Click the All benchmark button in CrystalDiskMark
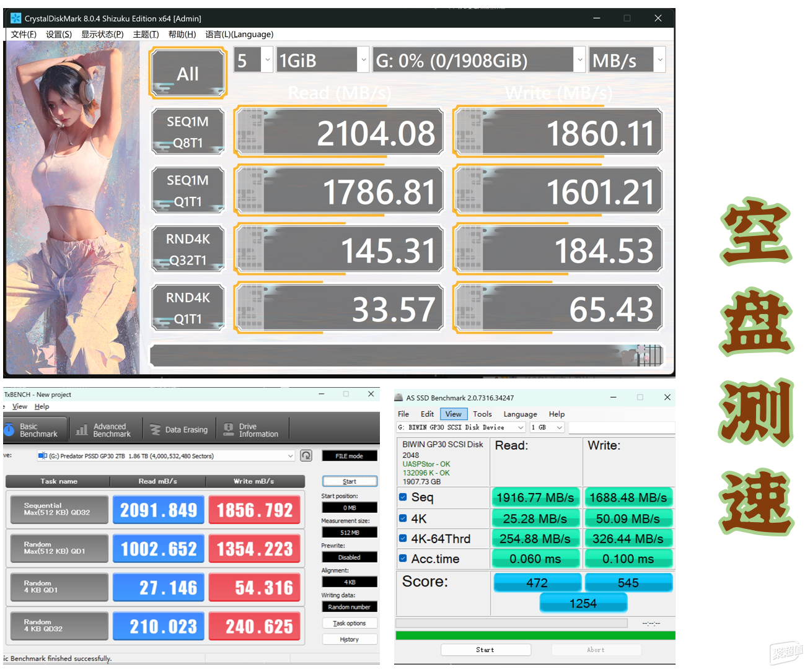 (188, 74)
